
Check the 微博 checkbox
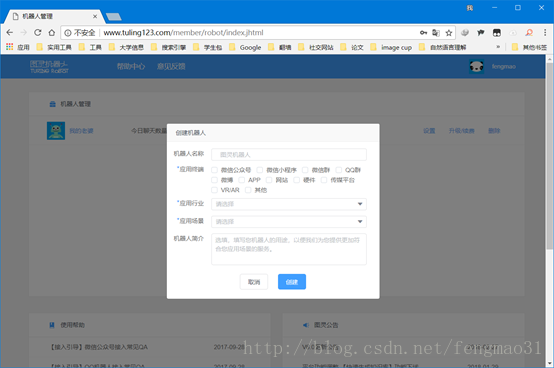214,180
